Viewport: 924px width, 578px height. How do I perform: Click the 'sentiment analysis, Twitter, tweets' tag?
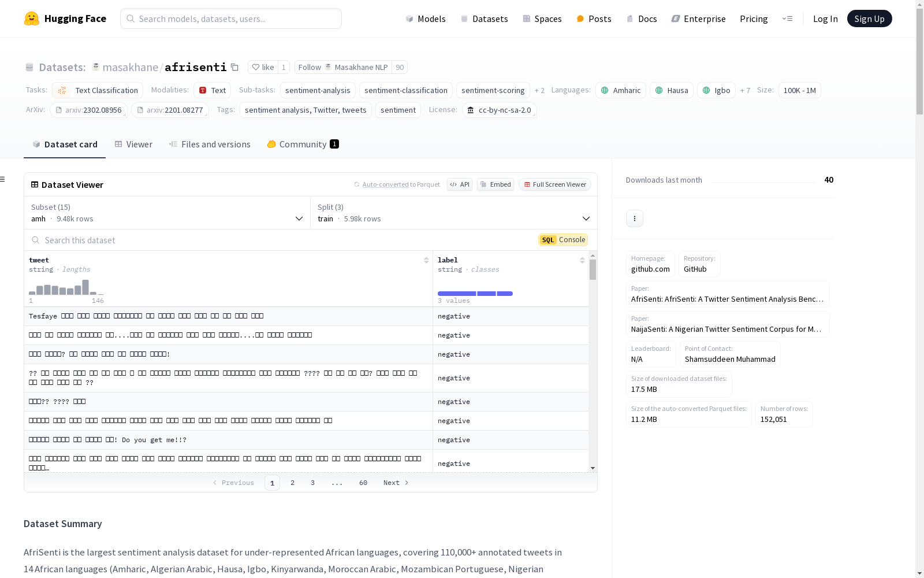[305, 110]
